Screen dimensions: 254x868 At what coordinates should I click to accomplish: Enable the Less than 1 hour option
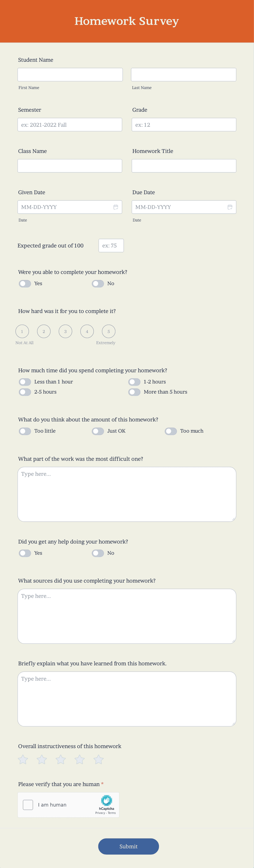pos(25,382)
